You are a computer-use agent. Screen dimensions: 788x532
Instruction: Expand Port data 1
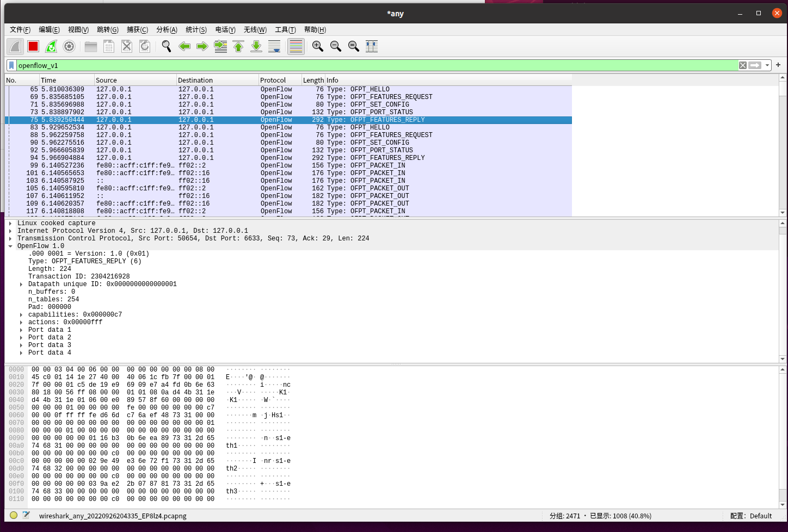click(21, 330)
